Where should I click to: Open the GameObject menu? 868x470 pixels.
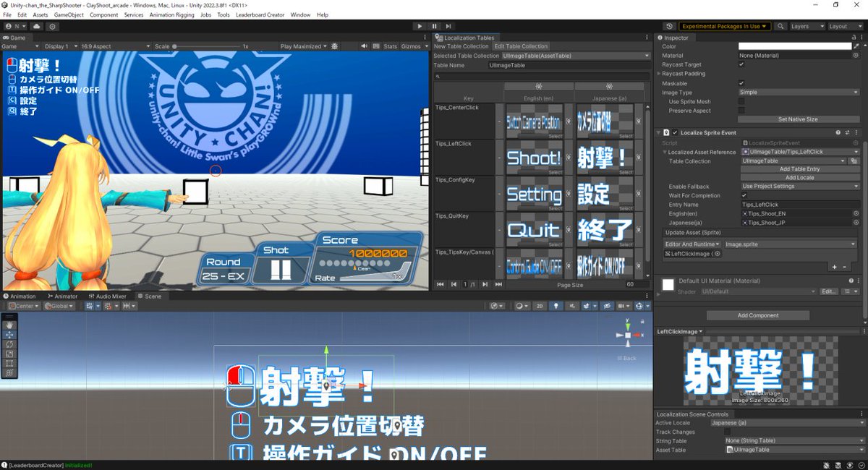68,14
